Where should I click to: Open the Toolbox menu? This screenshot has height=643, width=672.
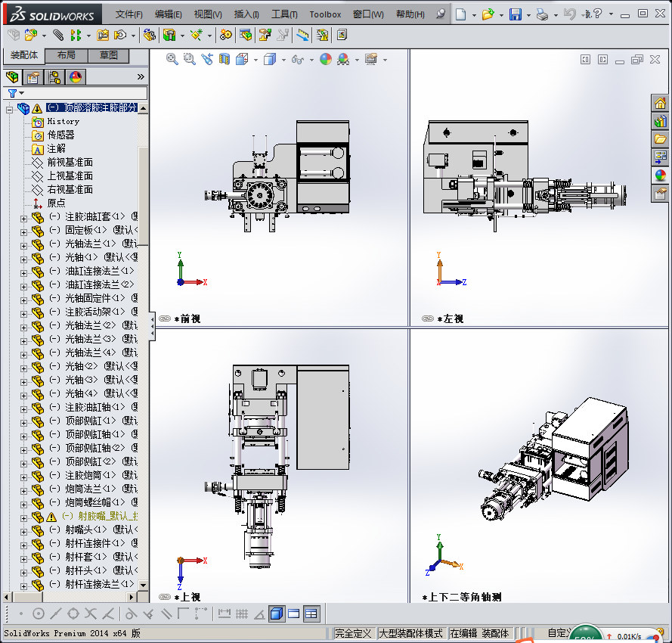coord(325,14)
